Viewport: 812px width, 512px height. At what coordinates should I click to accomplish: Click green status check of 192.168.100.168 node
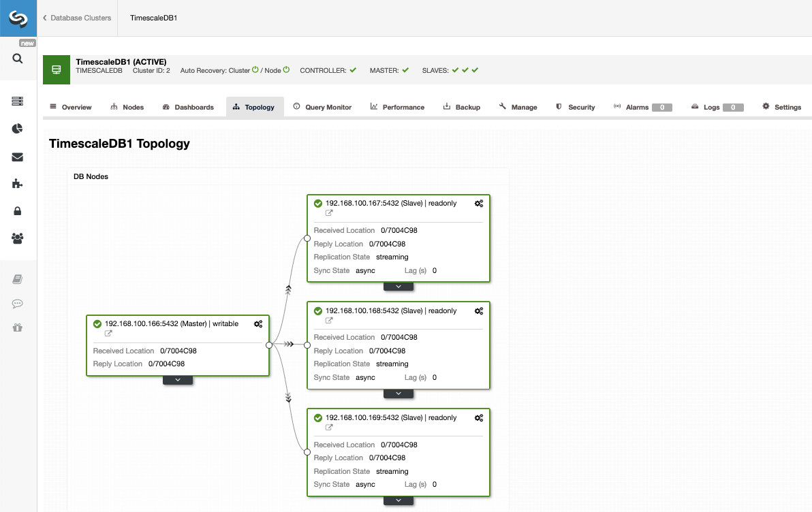tap(318, 311)
